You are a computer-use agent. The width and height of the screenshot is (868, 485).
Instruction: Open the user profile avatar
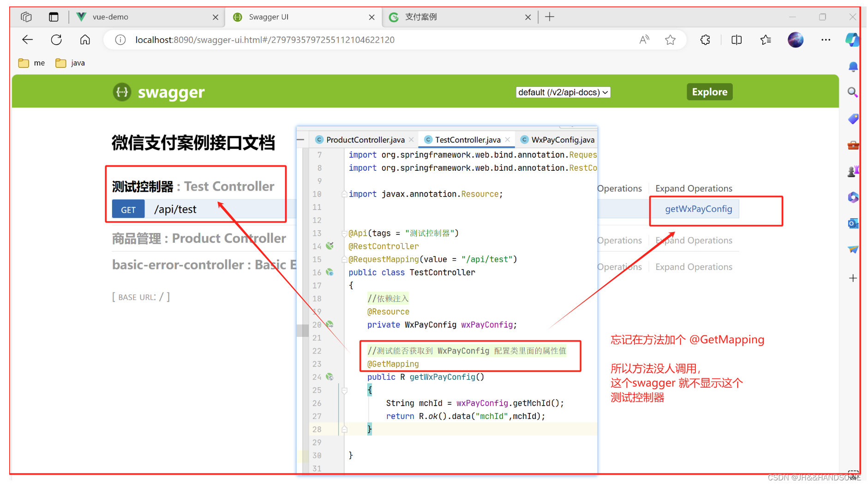click(x=796, y=40)
